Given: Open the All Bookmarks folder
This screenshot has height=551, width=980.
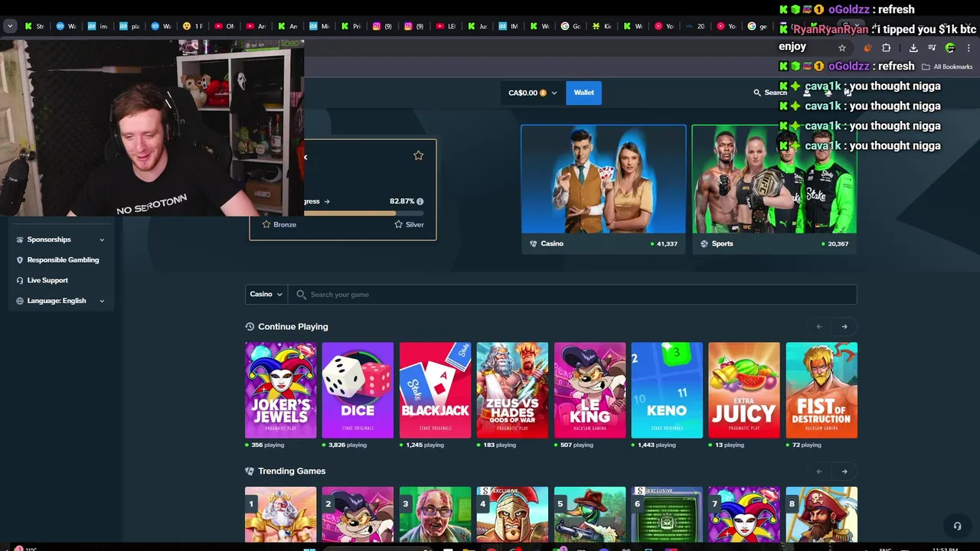Looking at the screenshot, I should pos(947,67).
